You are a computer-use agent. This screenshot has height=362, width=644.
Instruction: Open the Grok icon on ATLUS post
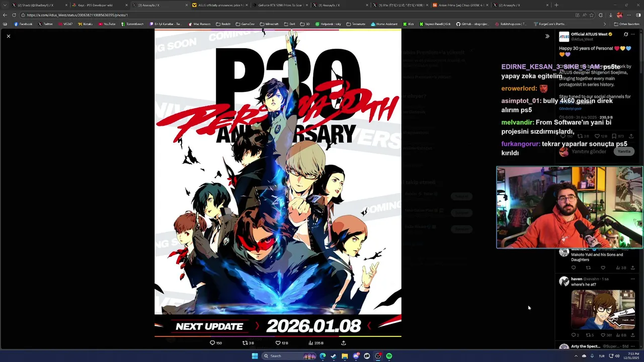point(626,34)
